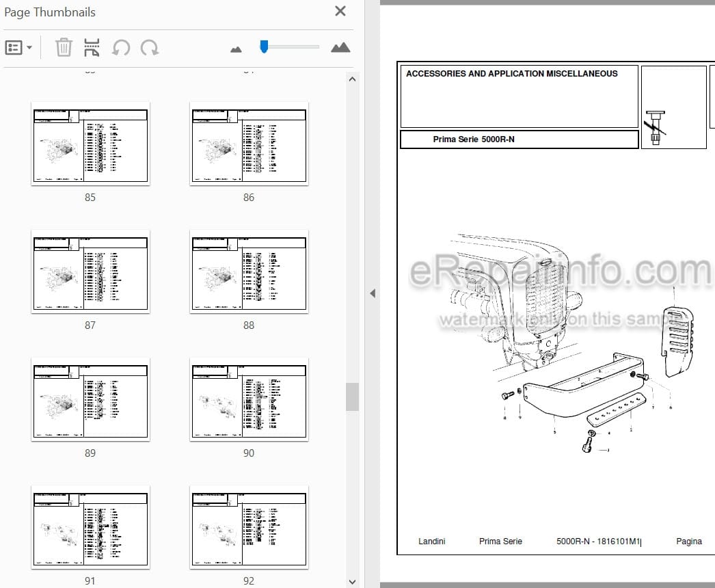
Task: Select page 85 thumbnail
Action: click(x=90, y=144)
